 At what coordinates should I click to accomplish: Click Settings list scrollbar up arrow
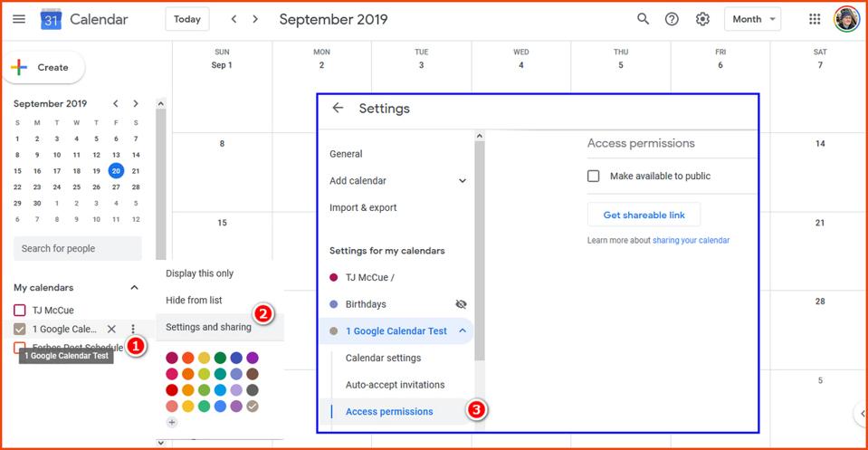[x=480, y=136]
